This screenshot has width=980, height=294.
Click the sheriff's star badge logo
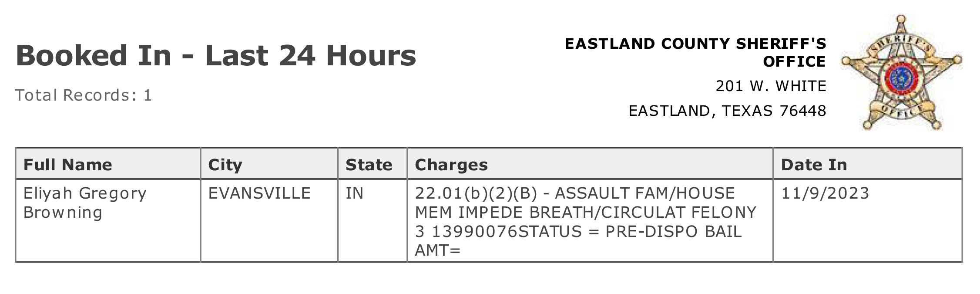901,73
